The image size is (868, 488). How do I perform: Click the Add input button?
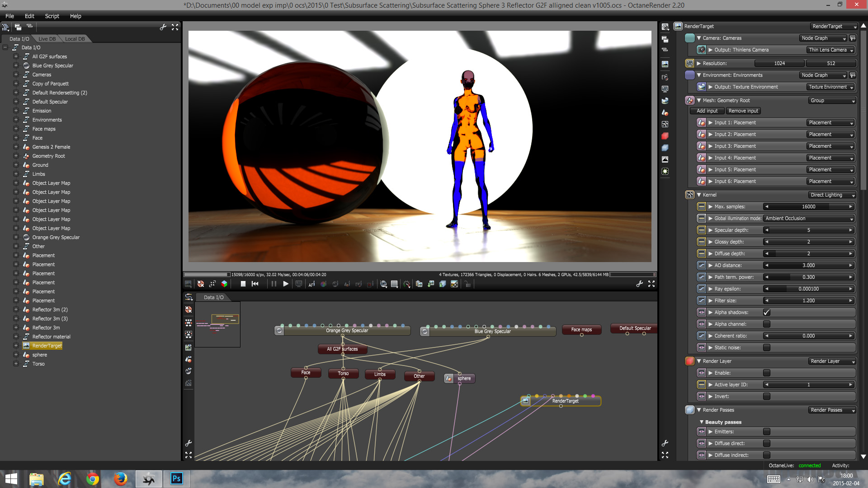click(707, 111)
